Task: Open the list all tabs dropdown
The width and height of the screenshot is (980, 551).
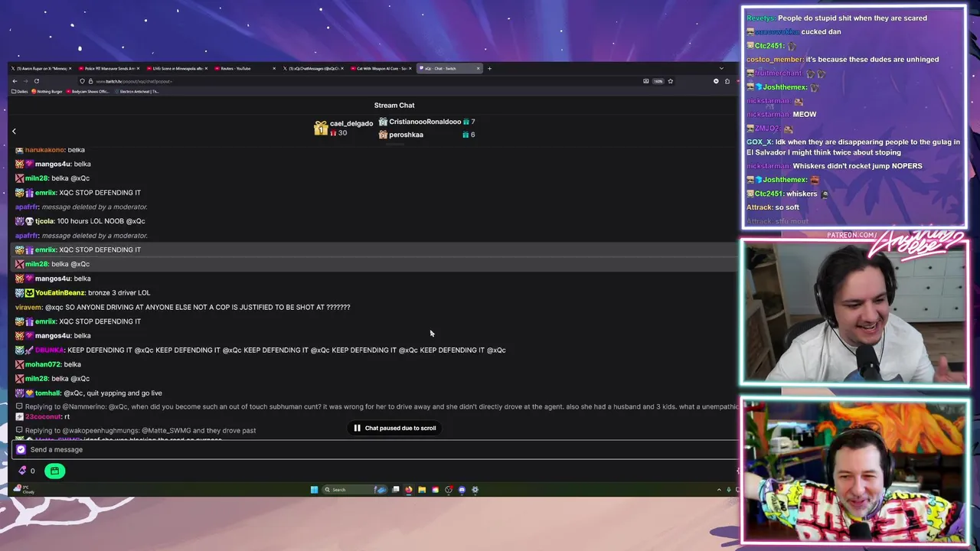Action: click(721, 68)
